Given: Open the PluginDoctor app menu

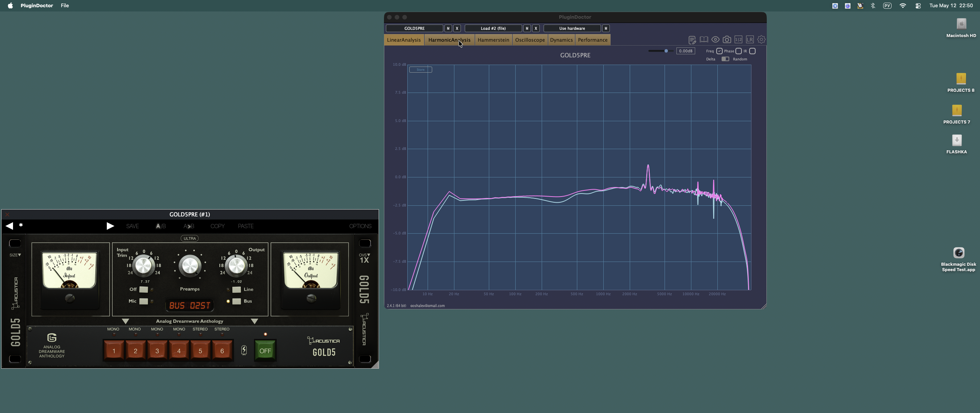Looking at the screenshot, I should [x=37, y=6].
